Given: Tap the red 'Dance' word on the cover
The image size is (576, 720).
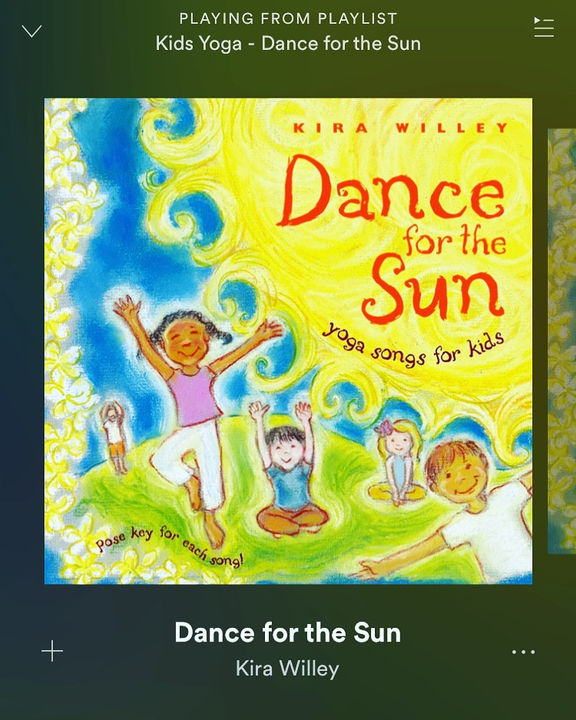Looking at the screenshot, I should pos(392,191).
